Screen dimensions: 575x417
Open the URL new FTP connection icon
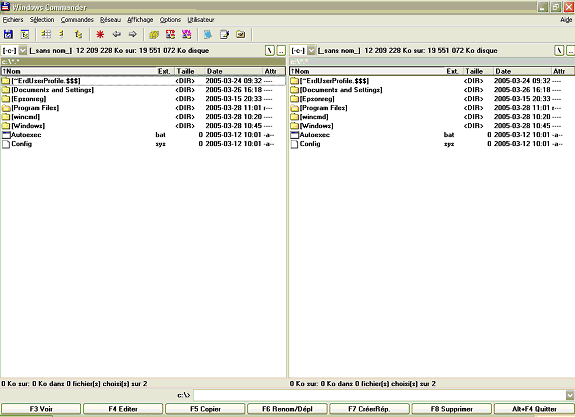click(187, 34)
